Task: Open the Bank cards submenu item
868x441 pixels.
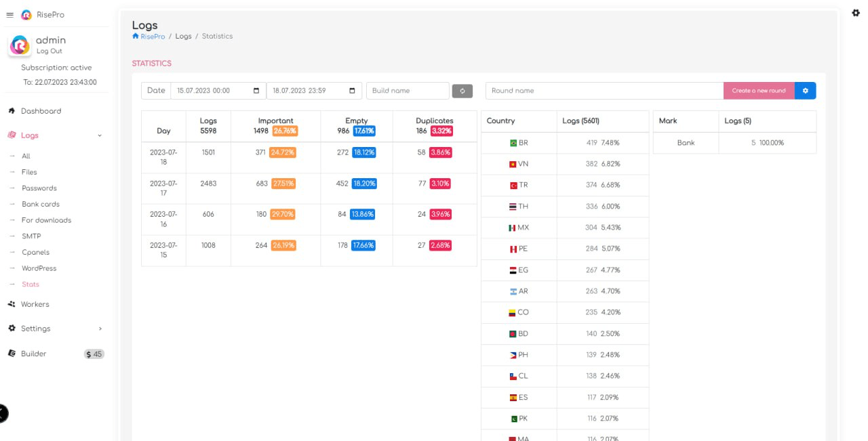Action: point(41,204)
